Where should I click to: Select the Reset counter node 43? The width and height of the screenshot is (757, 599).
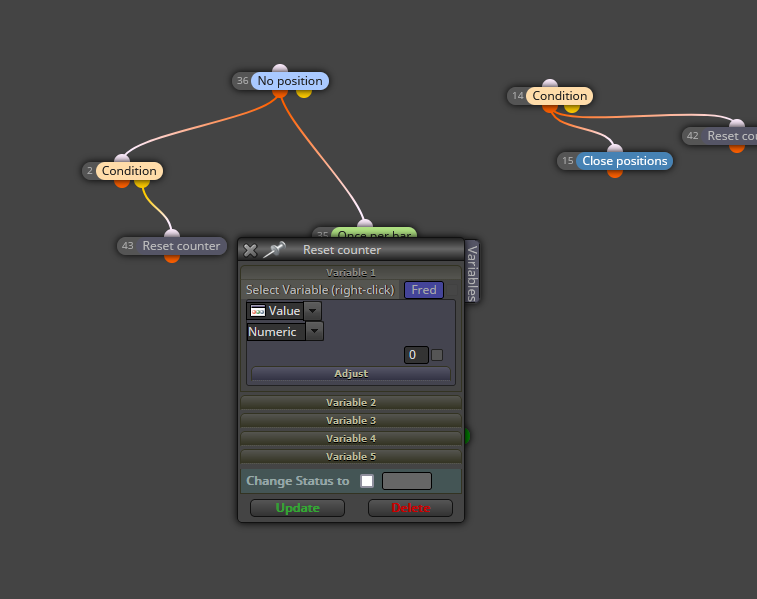(x=172, y=246)
